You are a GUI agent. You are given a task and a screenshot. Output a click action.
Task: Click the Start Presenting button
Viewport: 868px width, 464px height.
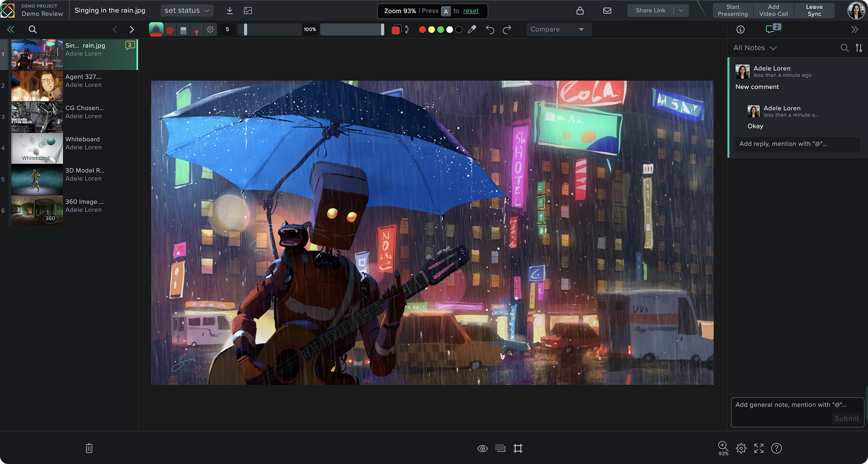pyautogui.click(x=732, y=10)
